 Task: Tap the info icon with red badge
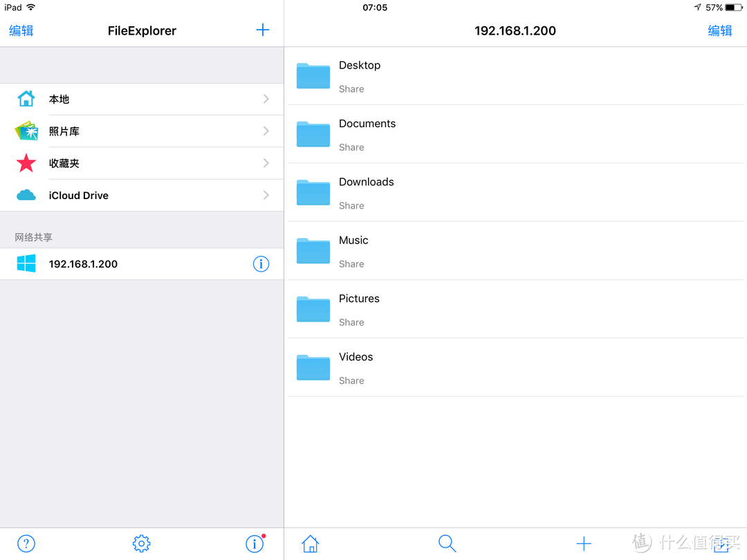255,543
